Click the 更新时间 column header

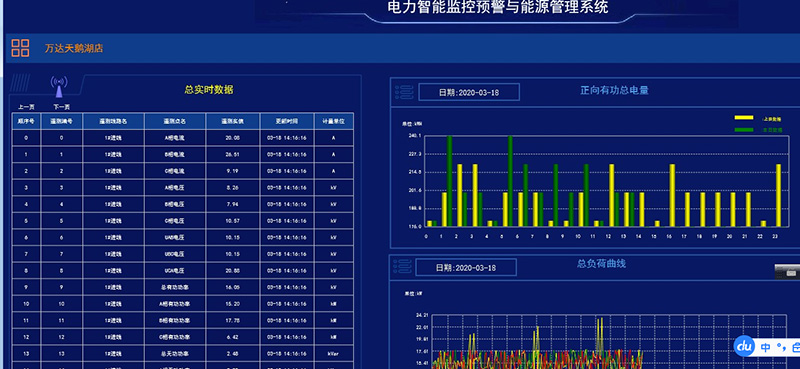click(x=287, y=121)
